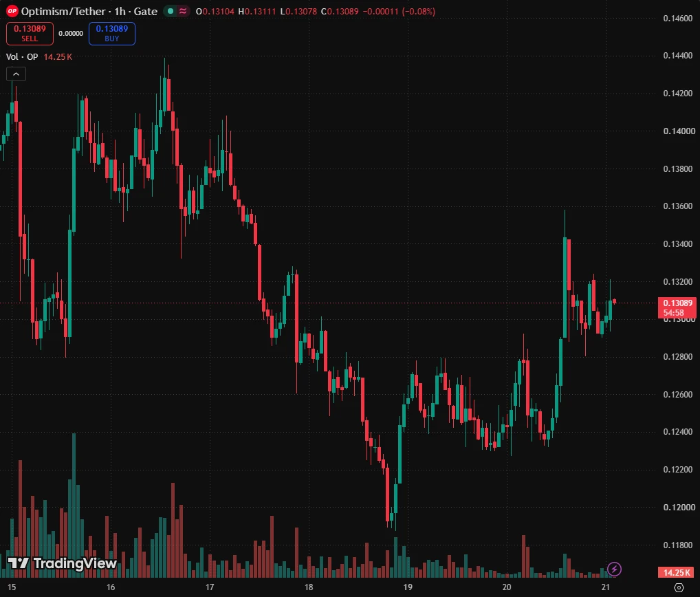Click the 0.12000 price axis label

point(679,508)
